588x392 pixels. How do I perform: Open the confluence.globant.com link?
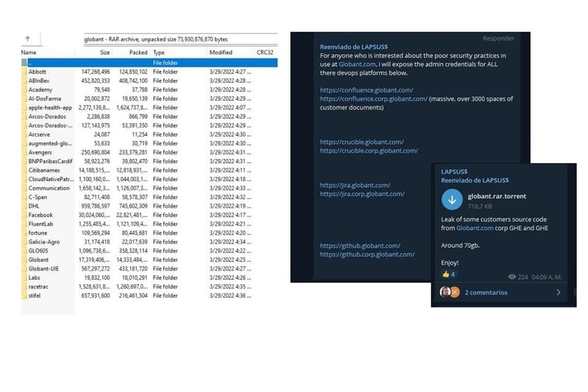pyautogui.click(x=366, y=90)
